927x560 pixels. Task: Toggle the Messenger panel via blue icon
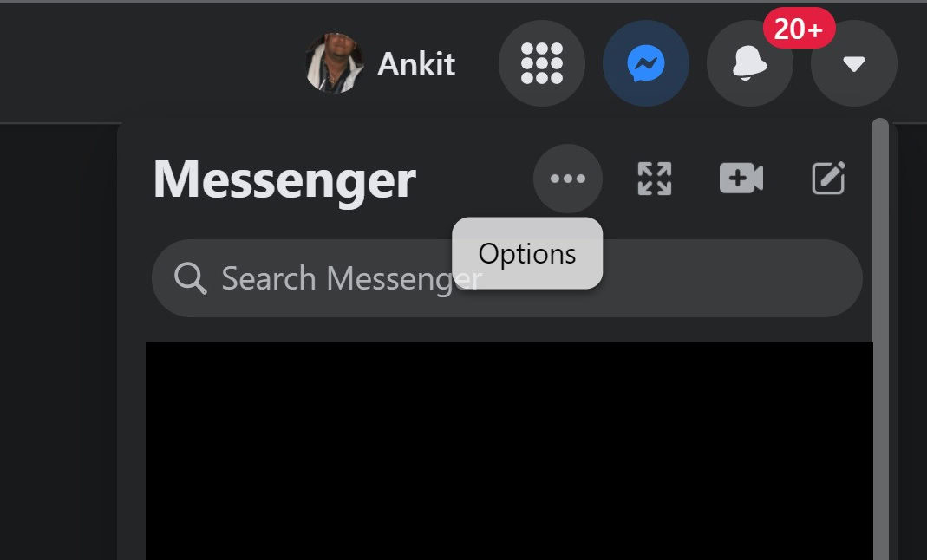click(645, 63)
